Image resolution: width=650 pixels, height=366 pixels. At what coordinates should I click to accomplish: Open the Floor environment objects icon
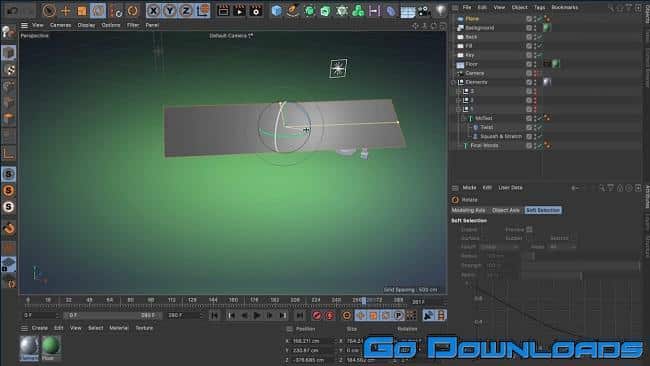tap(407, 11)
